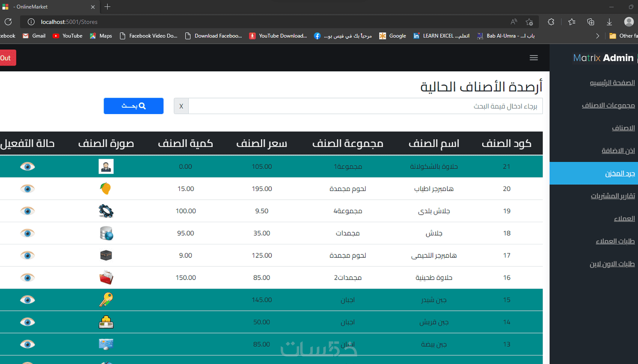Click the key image for item 15
The height and width of the screenshot is (364, 638).
tap(106, 299)
